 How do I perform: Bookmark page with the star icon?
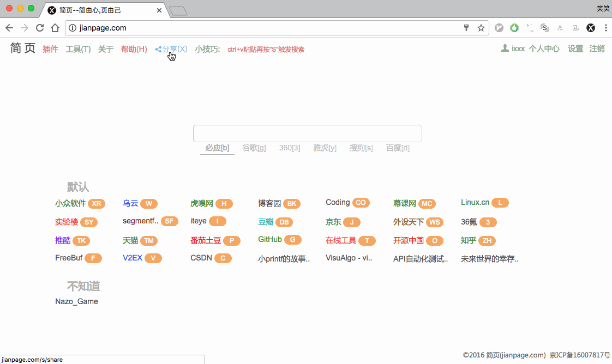[x=481, y=28]
